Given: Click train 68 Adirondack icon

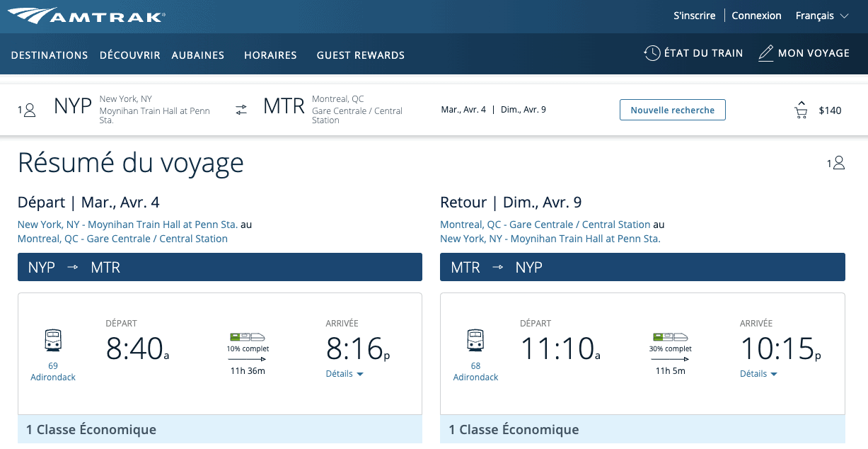Looking at the screenshot, I should [475, 341].
